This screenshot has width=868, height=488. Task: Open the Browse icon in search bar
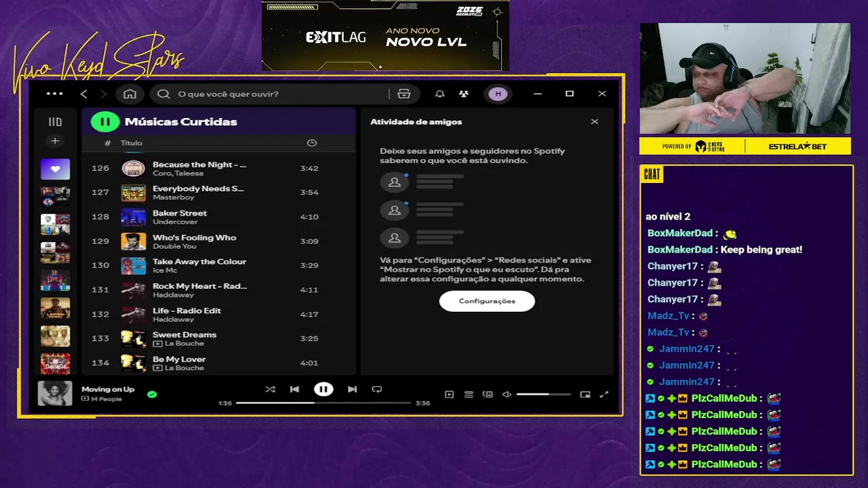pyautogui.click(x=404, y=94)
